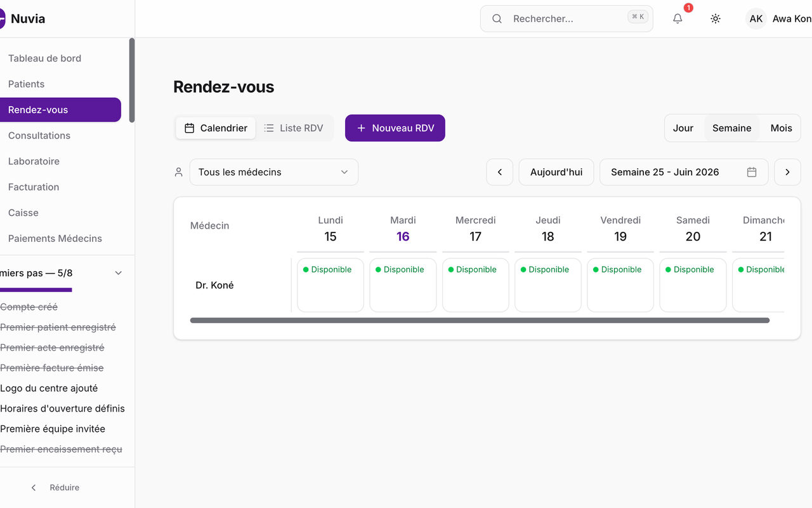Viewport: 812px width, 508px height.
Task: Click the Compte créé completed step
Action: coord(29,307)
